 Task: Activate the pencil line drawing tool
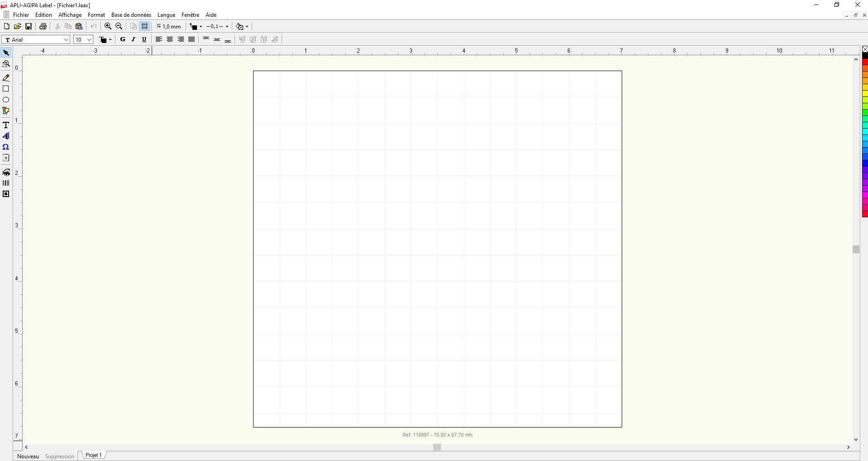(6, 78)
